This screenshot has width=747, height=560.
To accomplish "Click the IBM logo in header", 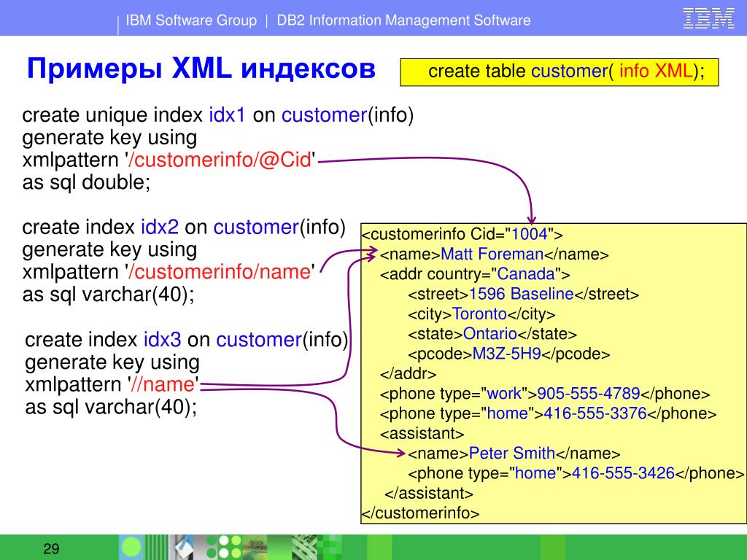I will (708, 18).
